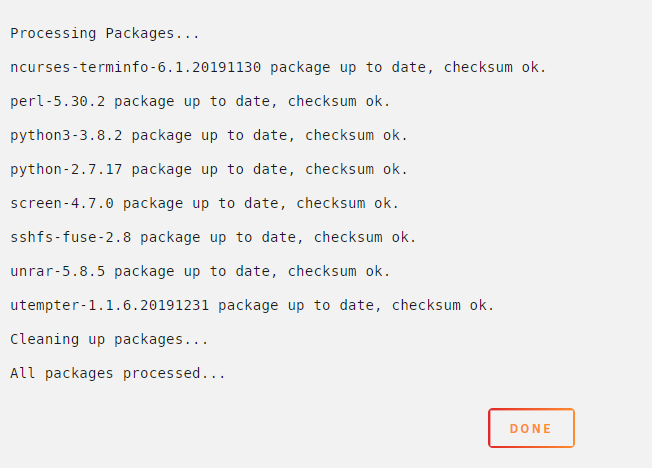The image size is (652, 468).
Task: Click 'checksum ok.' on the python-2.7.17 line
Action: tap(356, 169)
